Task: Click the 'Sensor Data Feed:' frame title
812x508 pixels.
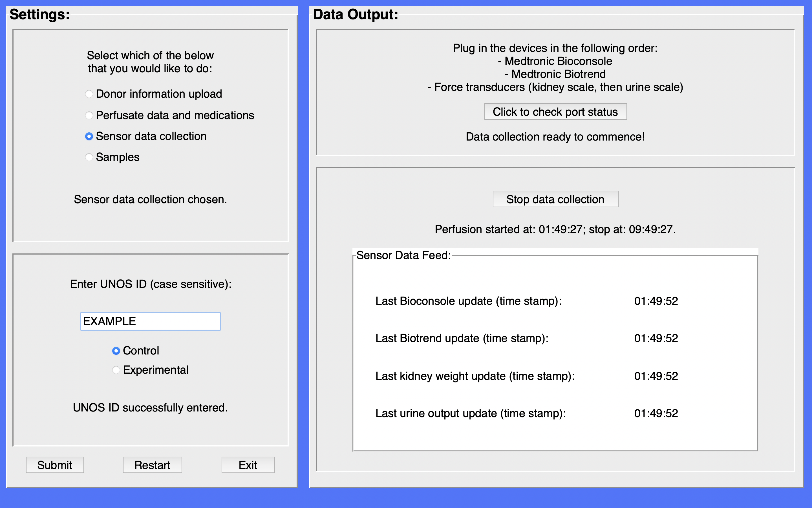Action: point(404,255)
